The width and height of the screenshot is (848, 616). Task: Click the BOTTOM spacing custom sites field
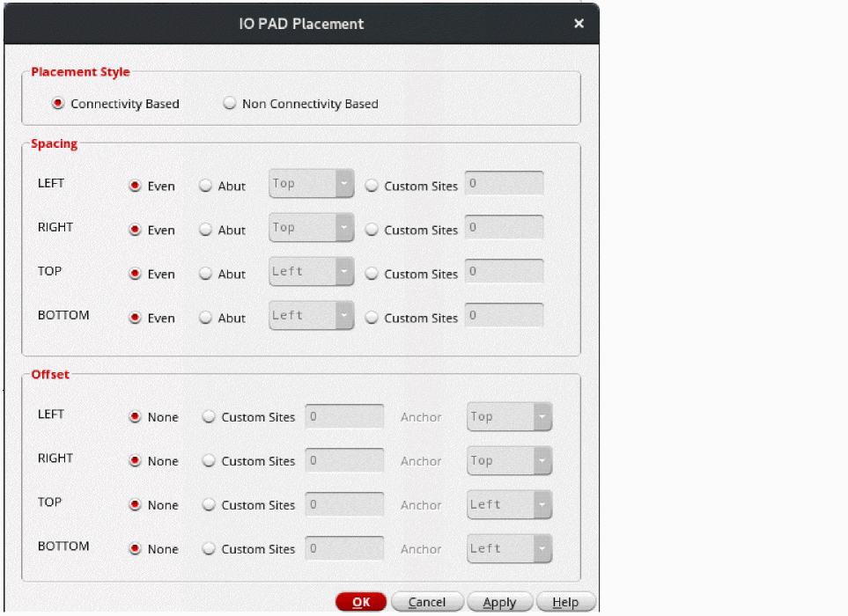pyautogui.click(x=504, y=315)
